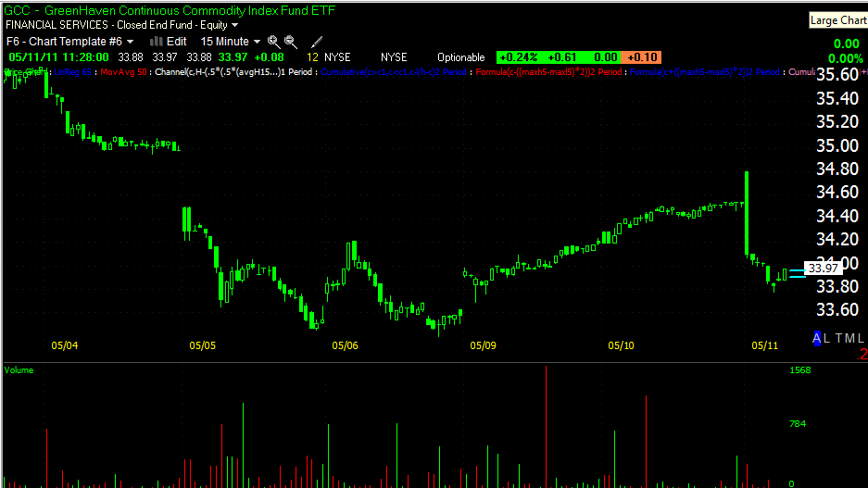Screen dimensions: 868x488
Task: Click the bar chart icon beside Edit
Action: click(x=157, y=42)
